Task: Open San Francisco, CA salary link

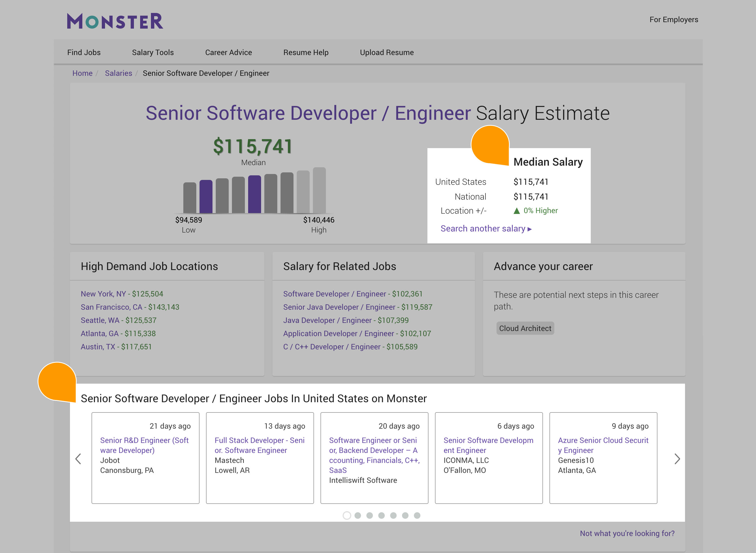Action: point(130,307)
